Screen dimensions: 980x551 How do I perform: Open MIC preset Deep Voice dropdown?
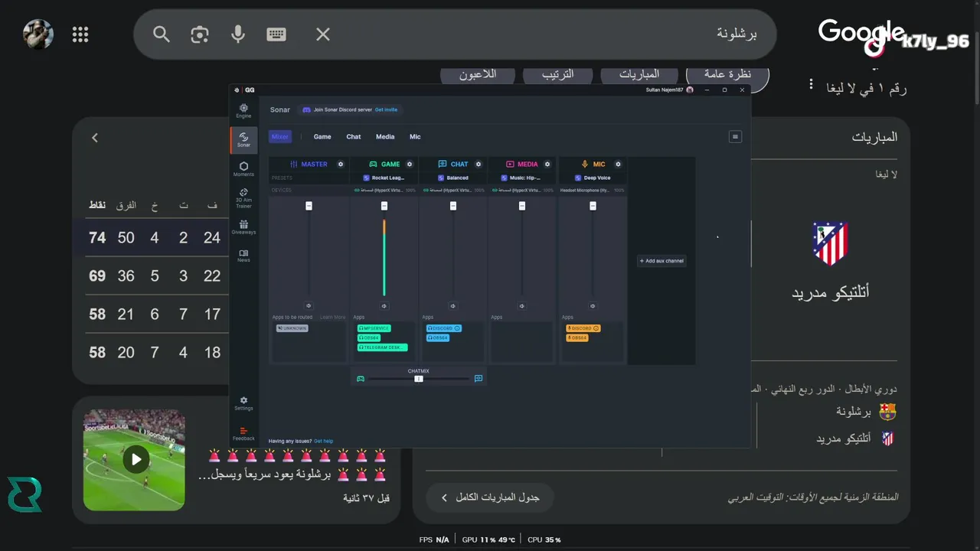coord(593,178)
